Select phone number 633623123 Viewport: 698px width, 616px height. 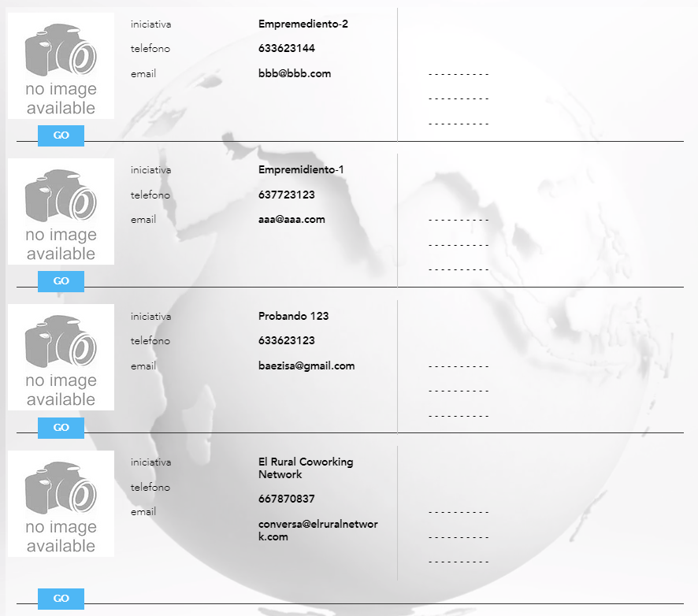tap(287, 340)
